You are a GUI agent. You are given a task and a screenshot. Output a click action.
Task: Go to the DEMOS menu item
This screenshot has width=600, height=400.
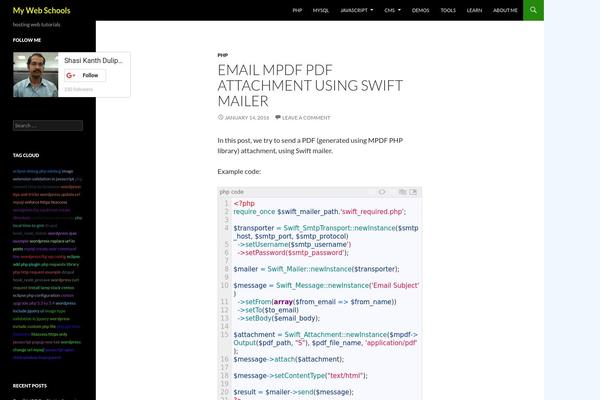(420, 10)
